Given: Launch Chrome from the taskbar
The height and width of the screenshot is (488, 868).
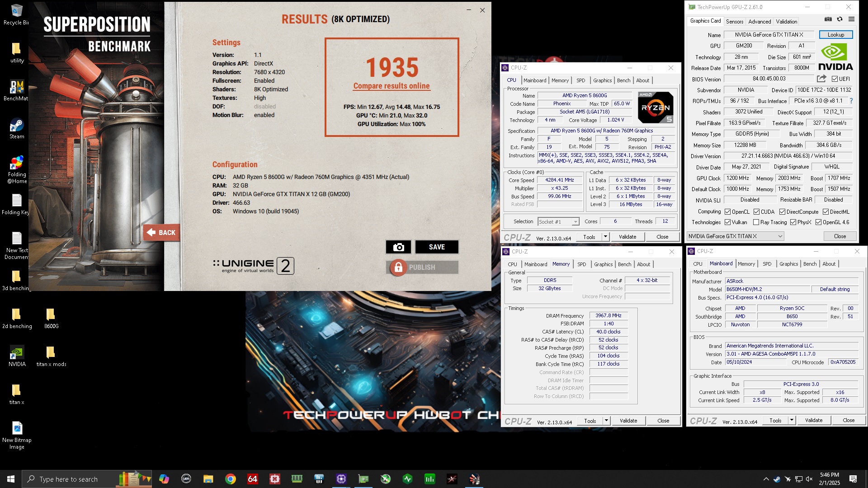Looking at the screenshot, I should (x=231, y=479).
